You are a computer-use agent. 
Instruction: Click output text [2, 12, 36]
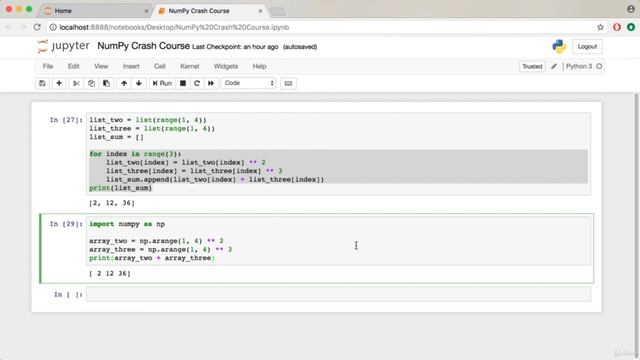click(112, 203)
